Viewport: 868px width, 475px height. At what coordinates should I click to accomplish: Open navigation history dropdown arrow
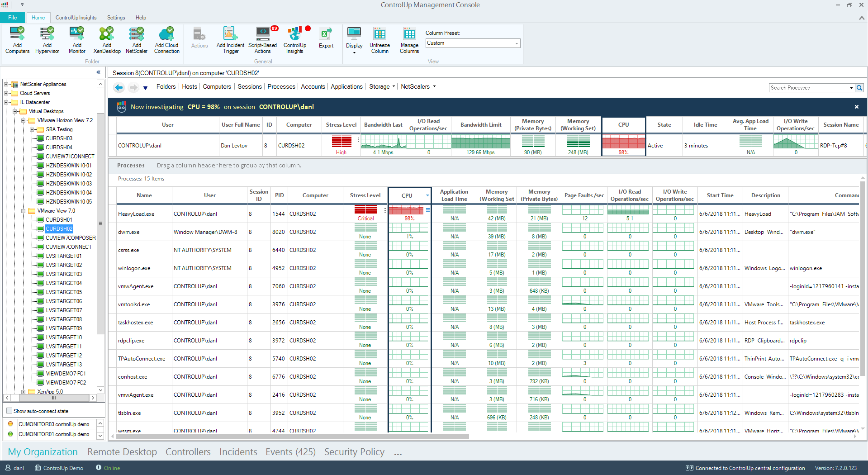point(145,88)
